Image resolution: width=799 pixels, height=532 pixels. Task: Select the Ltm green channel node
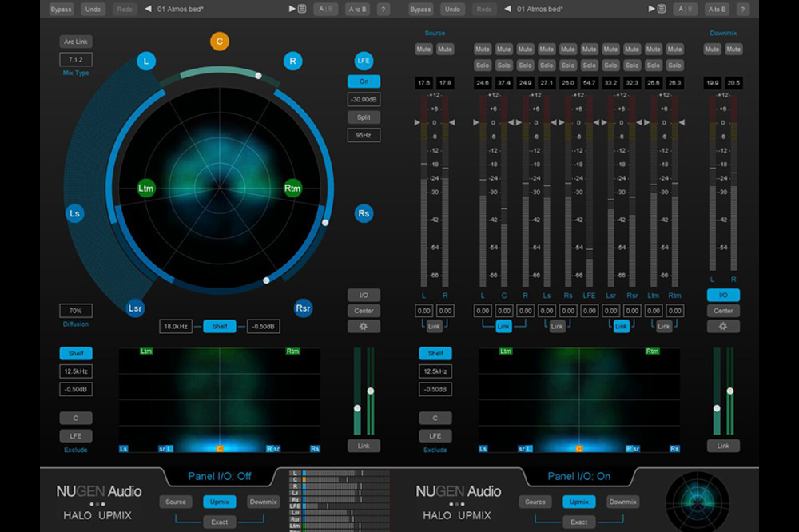click(146, 189)
